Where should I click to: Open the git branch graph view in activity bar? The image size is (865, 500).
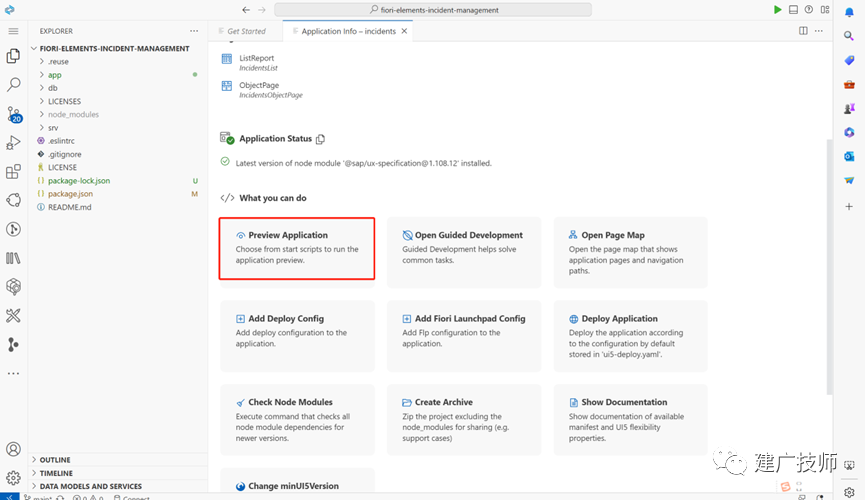tap(13, 344)
